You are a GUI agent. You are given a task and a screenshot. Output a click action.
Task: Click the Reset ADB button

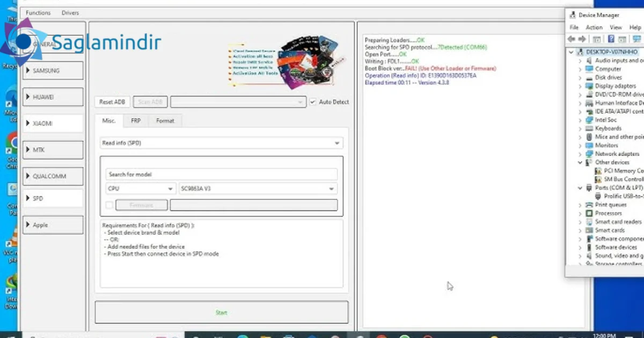(112, 102)
